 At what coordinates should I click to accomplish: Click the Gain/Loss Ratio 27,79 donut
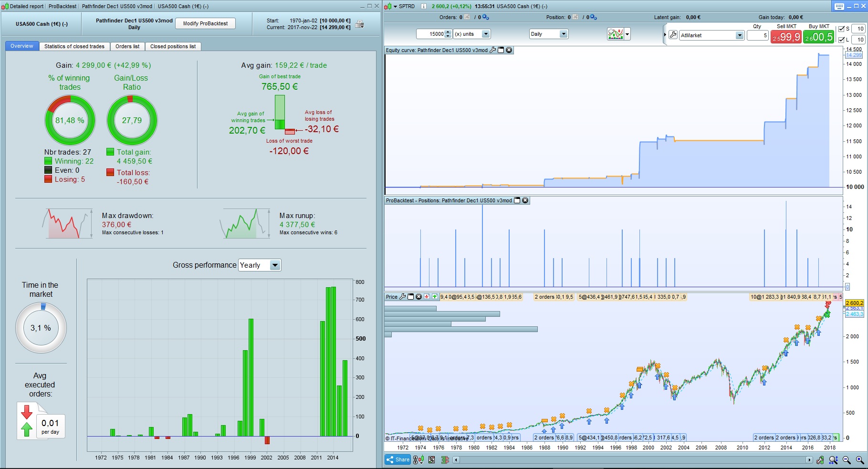(132, 120)
